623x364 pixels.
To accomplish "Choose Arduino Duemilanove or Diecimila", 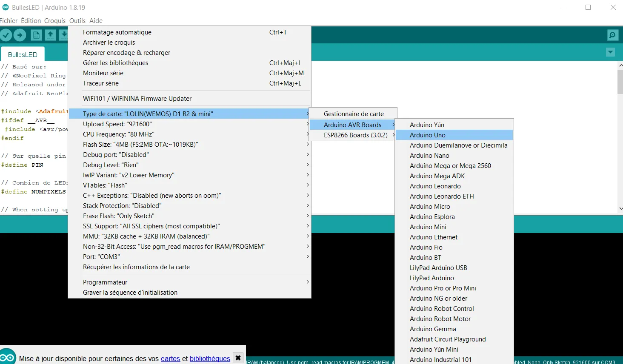I will tap(454, 145).
